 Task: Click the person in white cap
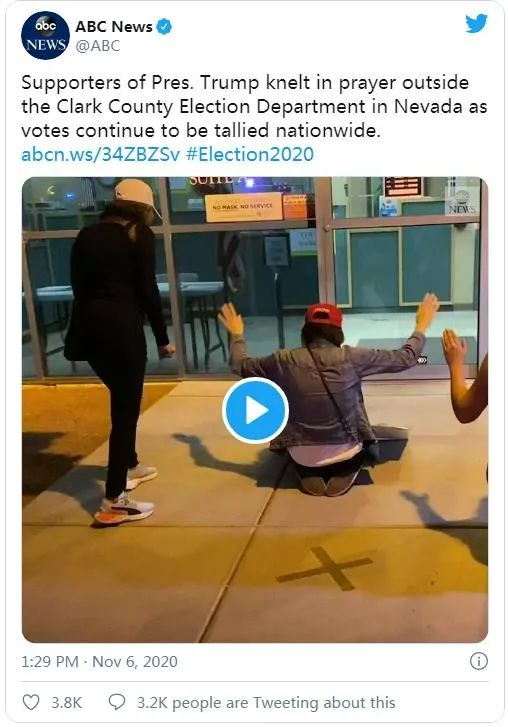pos(117,351)
